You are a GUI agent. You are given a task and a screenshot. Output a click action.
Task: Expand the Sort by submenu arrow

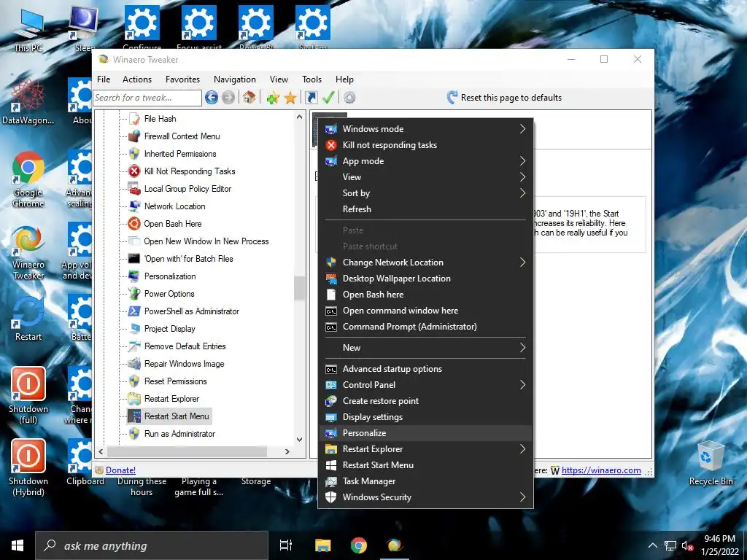522,192
